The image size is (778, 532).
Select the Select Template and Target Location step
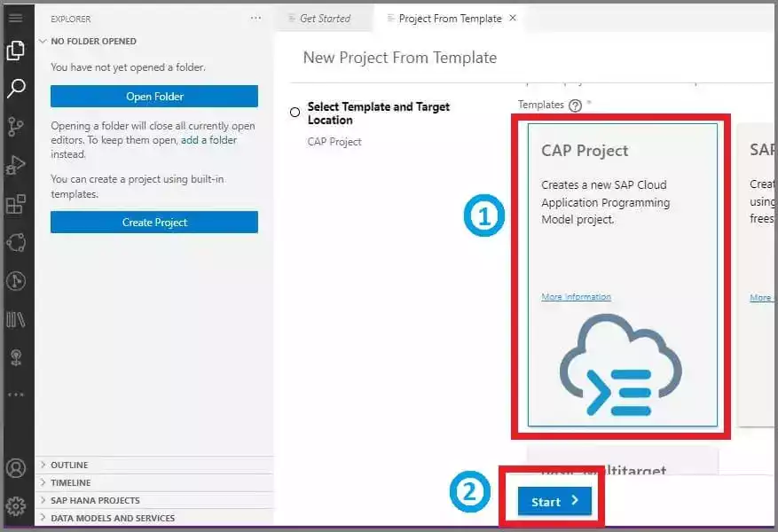click(379, 113)
